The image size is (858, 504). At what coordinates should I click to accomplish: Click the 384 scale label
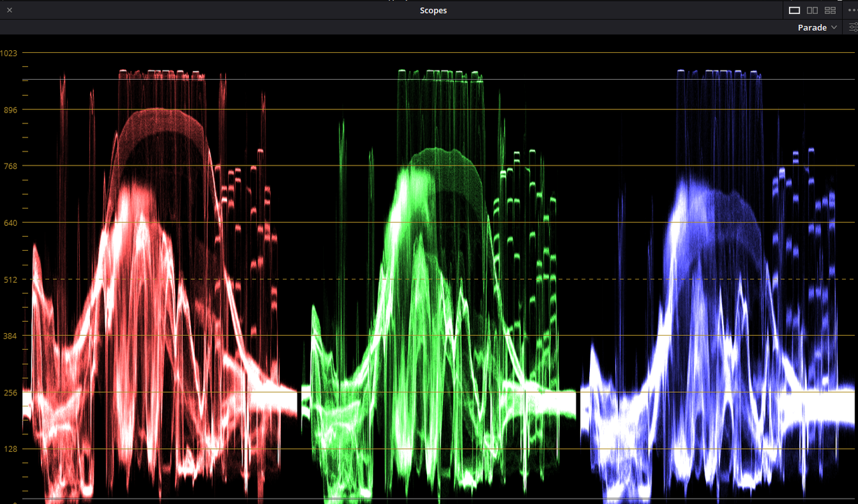(11, 336)
